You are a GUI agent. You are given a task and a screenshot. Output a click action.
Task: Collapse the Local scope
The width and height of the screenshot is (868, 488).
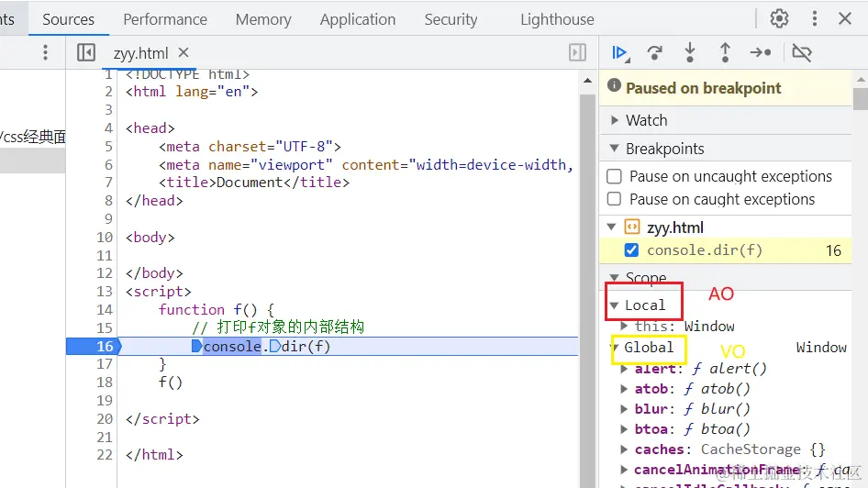pyautogui.click(x=614, y=305)
